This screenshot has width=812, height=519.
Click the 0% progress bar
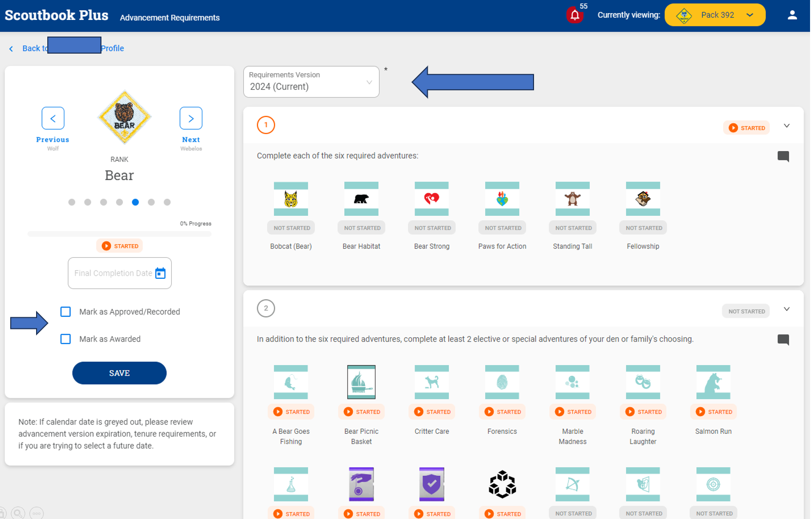tap(120, 234)
